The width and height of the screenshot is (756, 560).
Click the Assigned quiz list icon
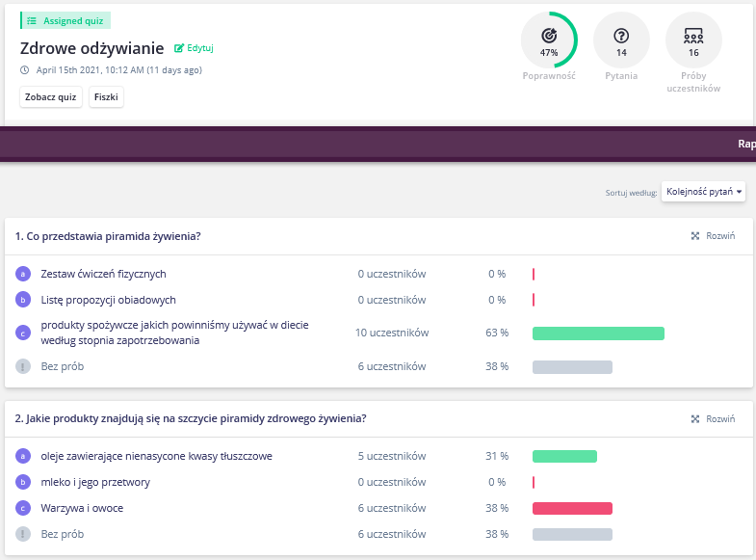pyautogui.click(x=32, y=21)
